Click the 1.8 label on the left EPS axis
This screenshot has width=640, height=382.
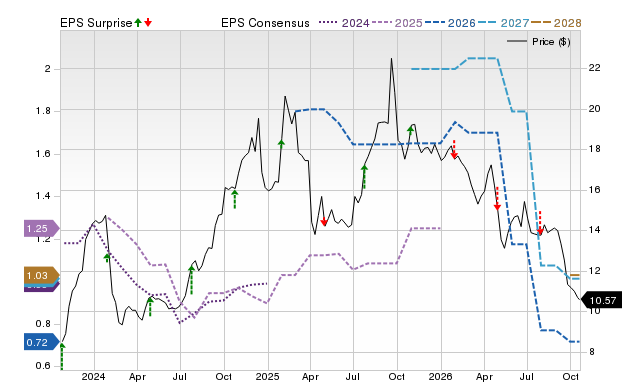coord(43,111)
